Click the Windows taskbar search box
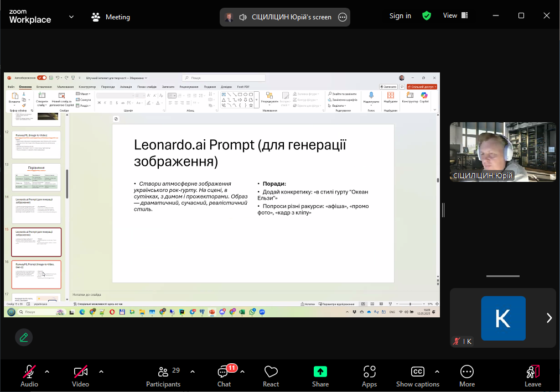 41,312
